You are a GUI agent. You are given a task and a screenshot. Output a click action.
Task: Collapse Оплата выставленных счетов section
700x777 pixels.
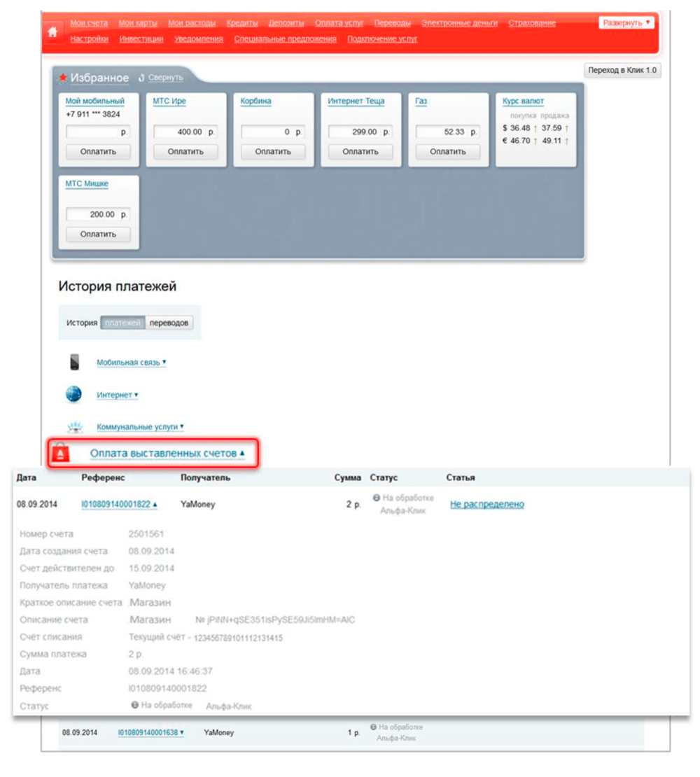(167, 453)
